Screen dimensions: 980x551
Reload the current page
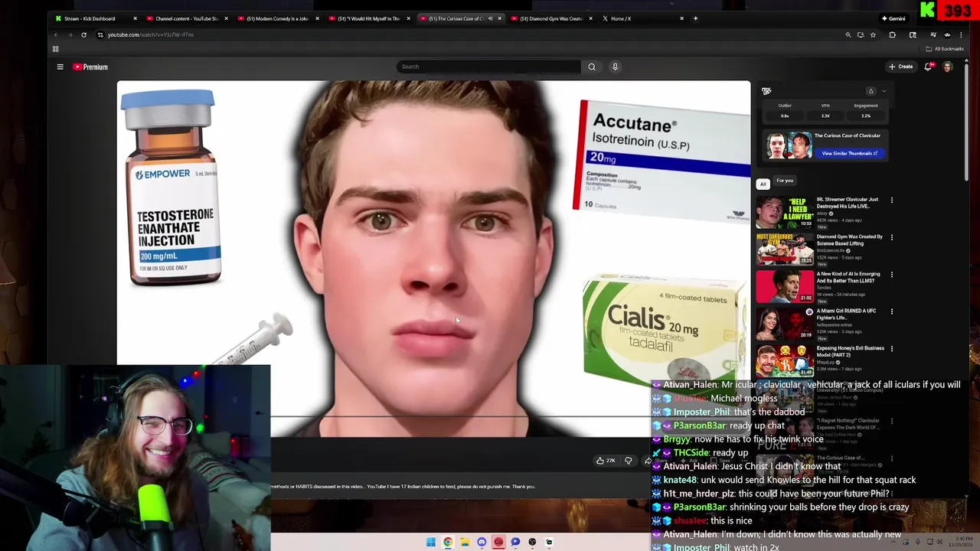84,34
